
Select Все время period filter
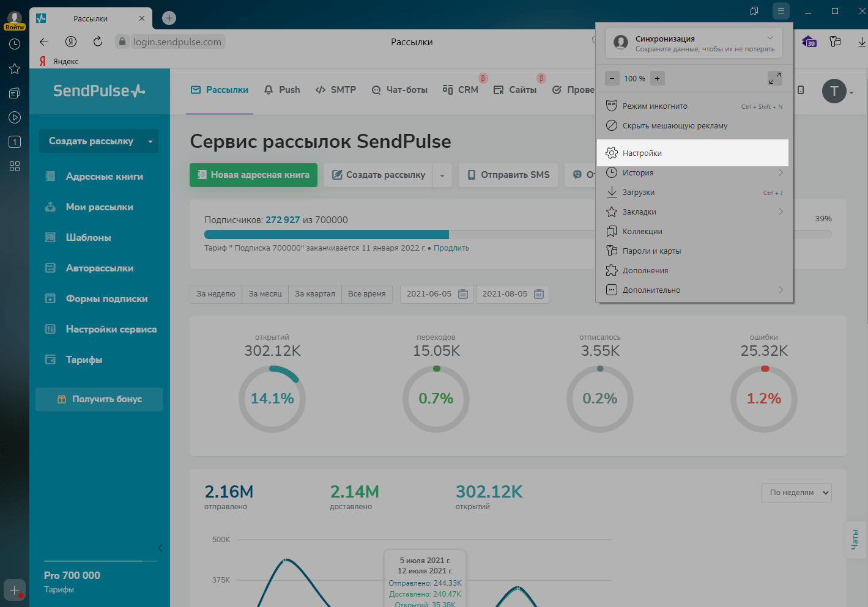pos(367,294)
